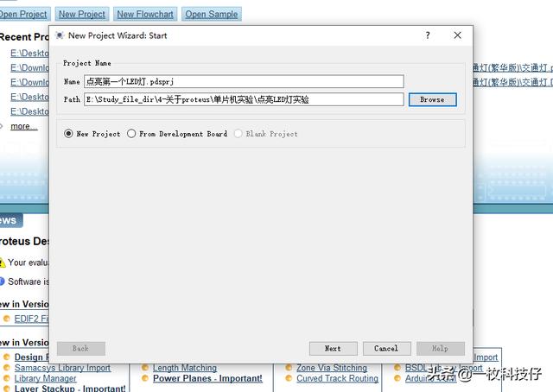The height and width of the screenshot is (392, 553).
Task: Open the Library Manager link
Action: (45, 378)
